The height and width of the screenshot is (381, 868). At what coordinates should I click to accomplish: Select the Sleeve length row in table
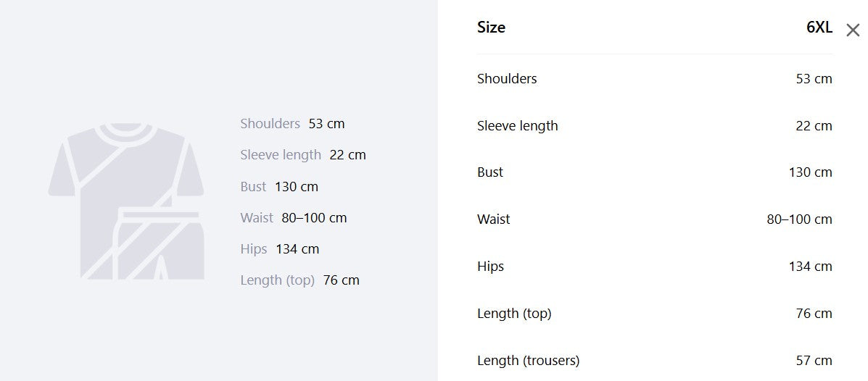tap(655, 125)
